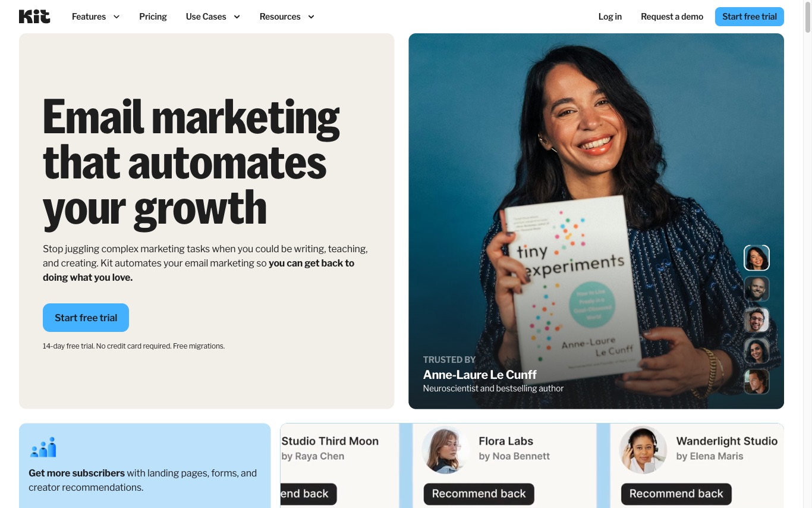The height and width of the screenshot is (508, 812).
Task: Open Request a demo link
Action: [672, 17]
